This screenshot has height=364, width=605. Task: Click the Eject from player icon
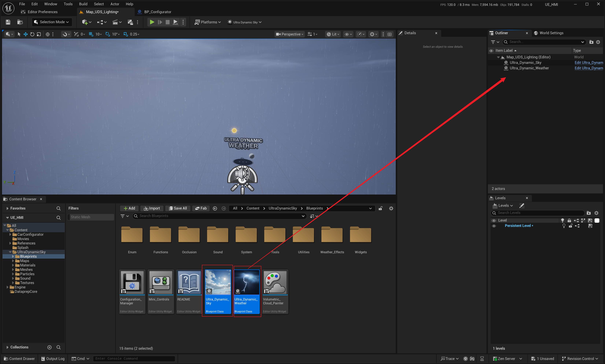pyautogui.click(x=175, y=22)
